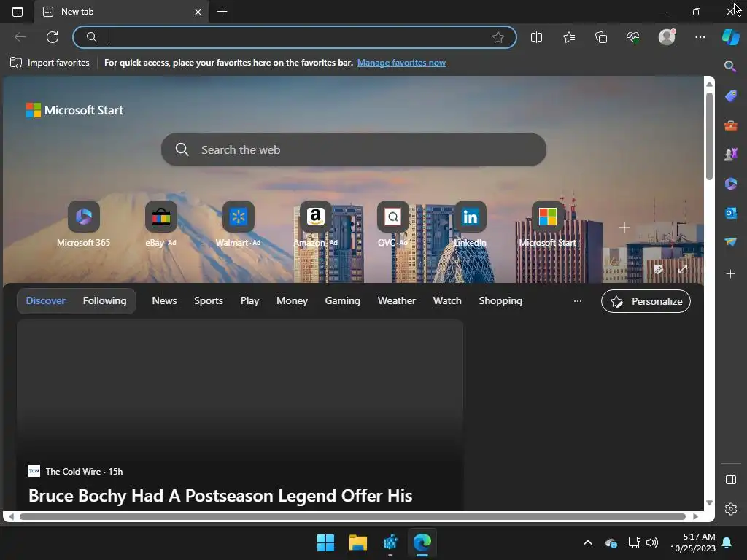Open the Play category
The width and height of the screenshot is (747, 560).
tap(249, 300)
